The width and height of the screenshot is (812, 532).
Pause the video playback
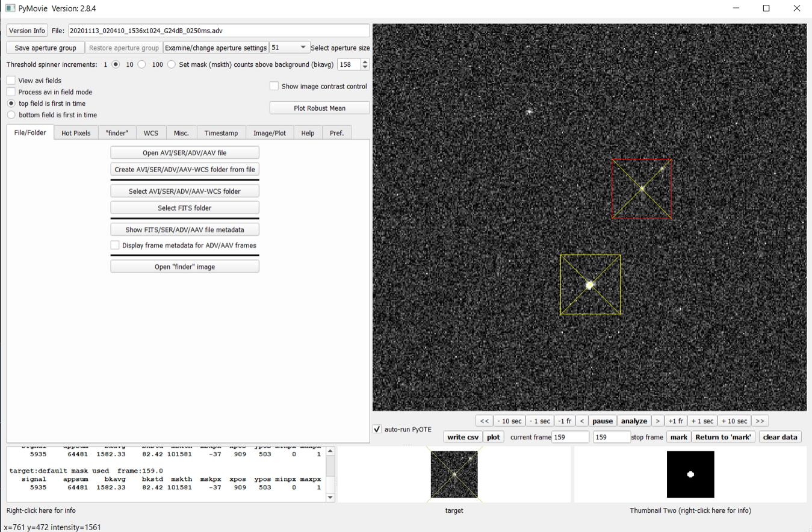[603, 421]
